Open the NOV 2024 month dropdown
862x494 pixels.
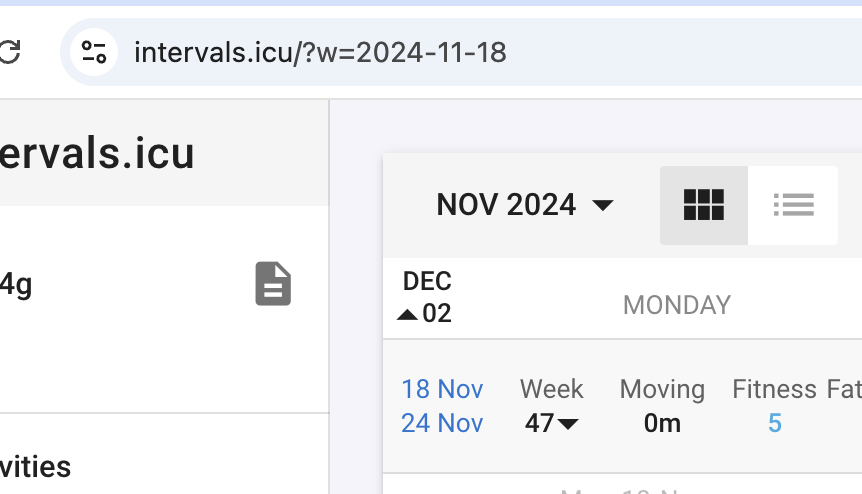click(x=524, y=205)
